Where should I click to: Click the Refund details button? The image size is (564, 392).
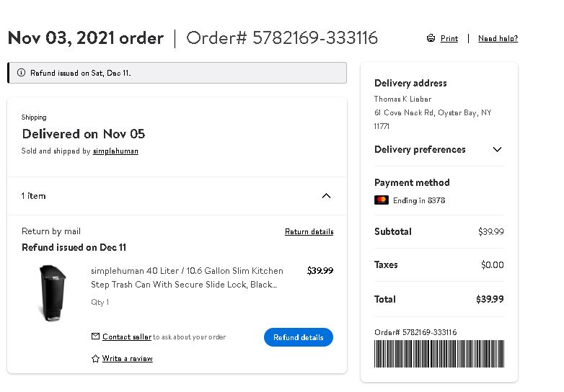tap(299, 337)
